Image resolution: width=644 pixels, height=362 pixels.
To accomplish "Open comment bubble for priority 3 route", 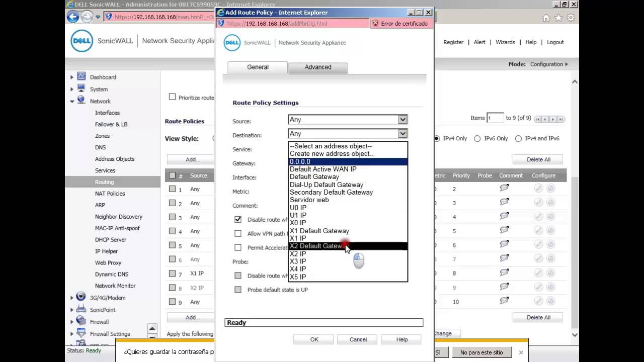I will click(504, 202).
